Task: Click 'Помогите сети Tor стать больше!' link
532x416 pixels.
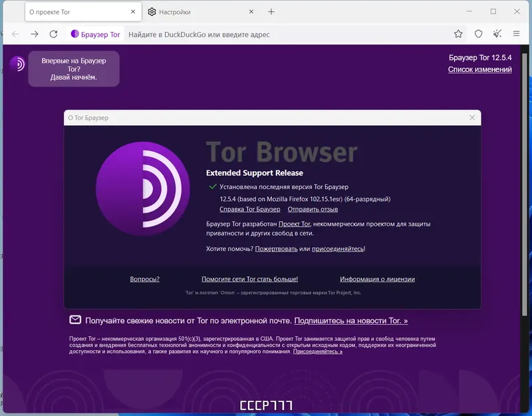Action: tap(250, 279)
